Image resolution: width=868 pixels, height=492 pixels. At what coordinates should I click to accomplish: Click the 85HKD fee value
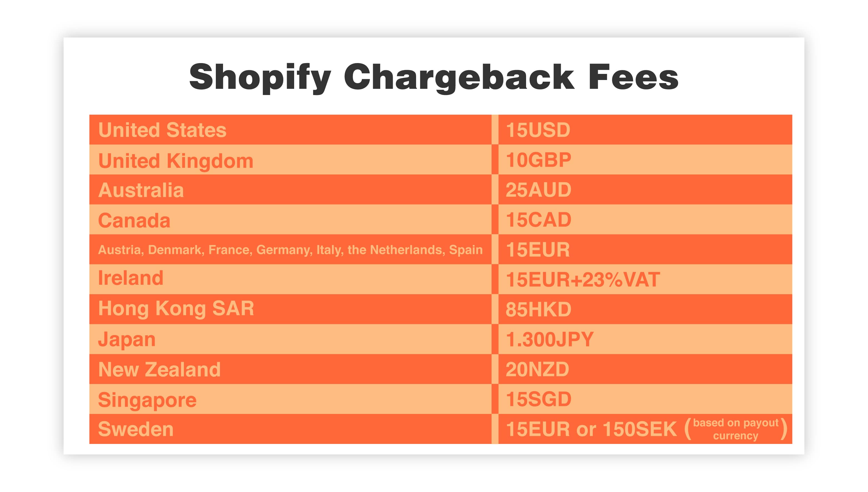[538, 309]
